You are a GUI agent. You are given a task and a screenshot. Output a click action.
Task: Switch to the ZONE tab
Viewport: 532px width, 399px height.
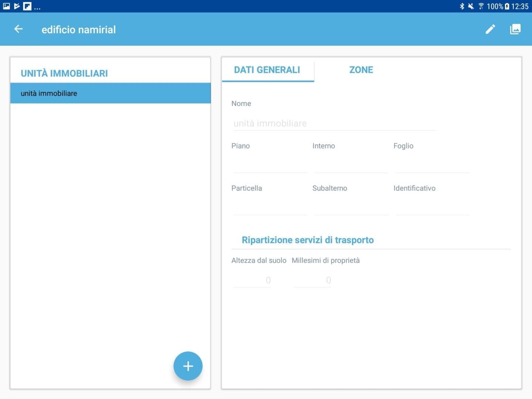(x=361, y=70)
